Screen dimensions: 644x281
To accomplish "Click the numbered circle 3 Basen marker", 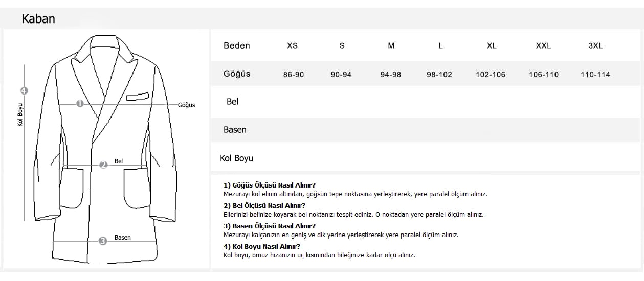I will pos(103,241).
